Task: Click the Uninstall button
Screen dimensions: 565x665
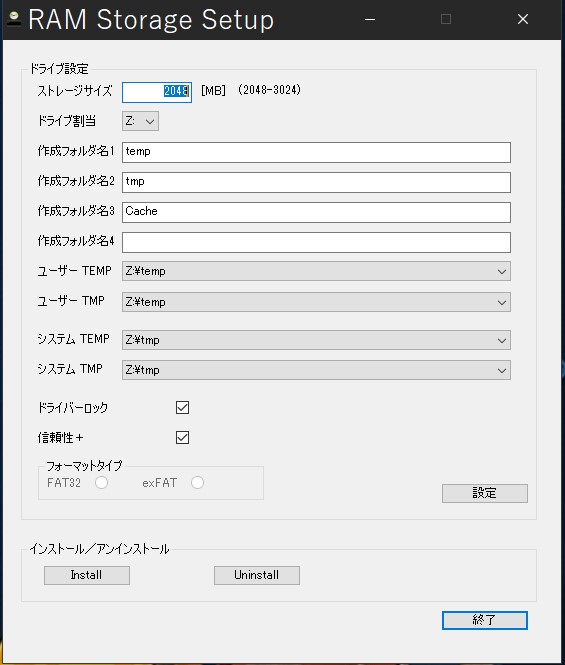Action: point(257,576)
